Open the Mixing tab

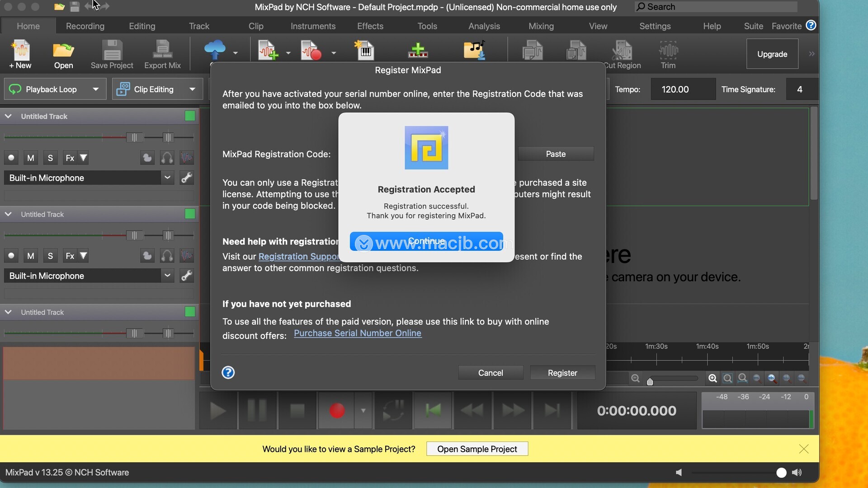click(541, 26)
